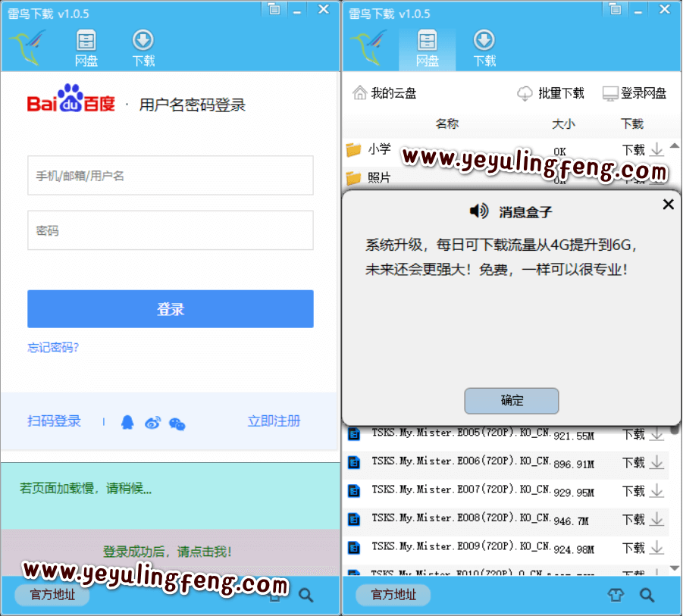This screenshot has height=616, width=683.
Task: Log in with Weibo icon
Action: coord(152,423)
